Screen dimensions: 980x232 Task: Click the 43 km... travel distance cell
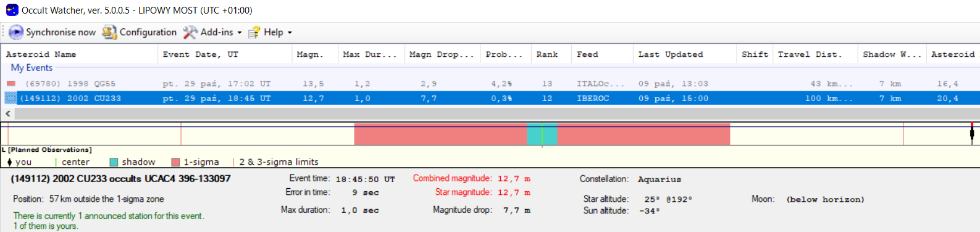pyautogui.click(x=831, y=83)
